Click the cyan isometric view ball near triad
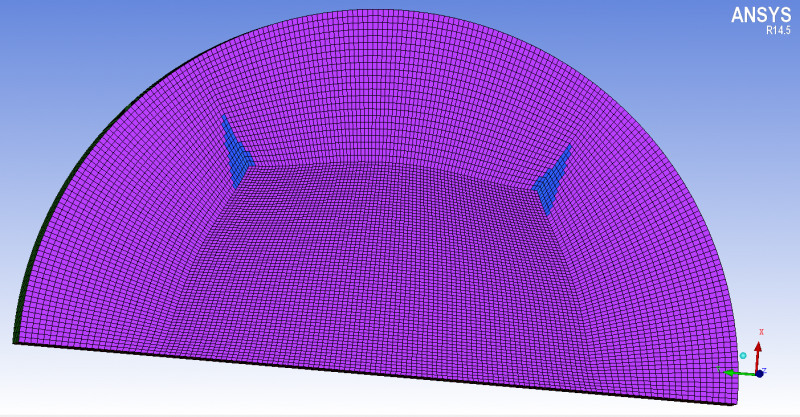800x417 pixels. pos(743,355)
